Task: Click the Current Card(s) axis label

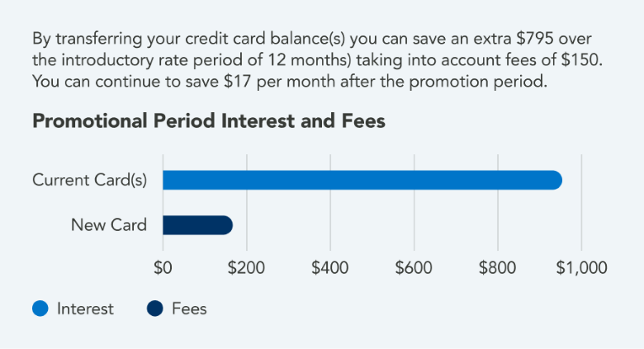Action: 89,180
